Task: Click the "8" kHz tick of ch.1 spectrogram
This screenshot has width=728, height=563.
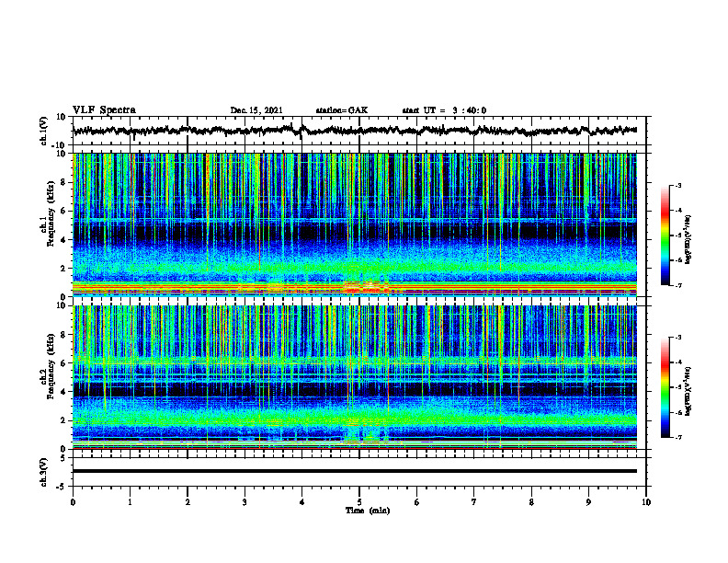Action: click(x=63, y=182)
